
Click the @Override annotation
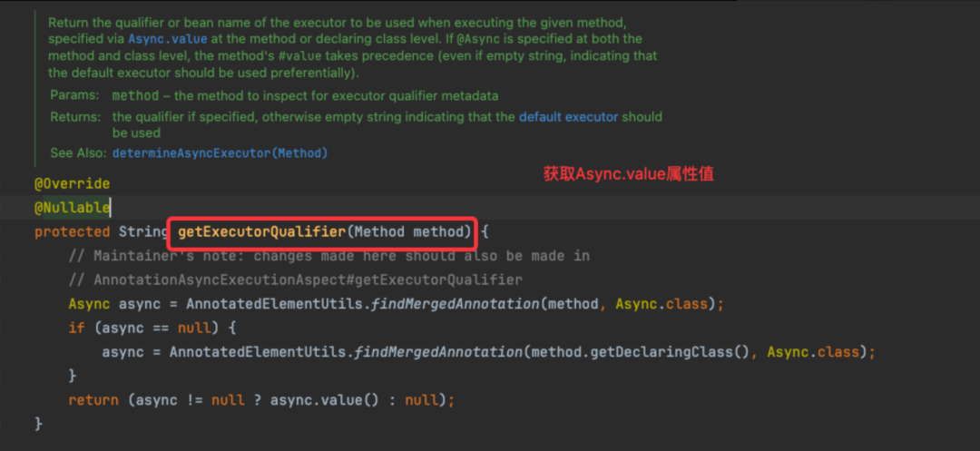coord(72,184)
